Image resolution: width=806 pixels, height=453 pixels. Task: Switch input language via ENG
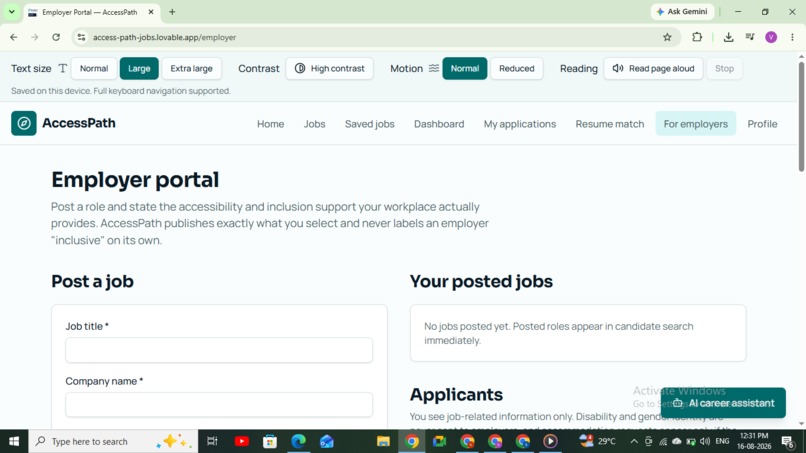[722, 441]
